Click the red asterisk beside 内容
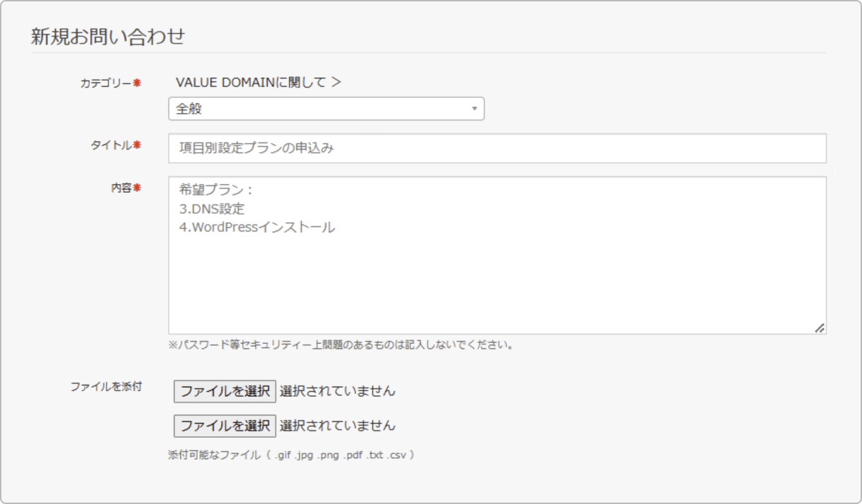Viewport: 862px width, 504px height. (x=138, y=188)
